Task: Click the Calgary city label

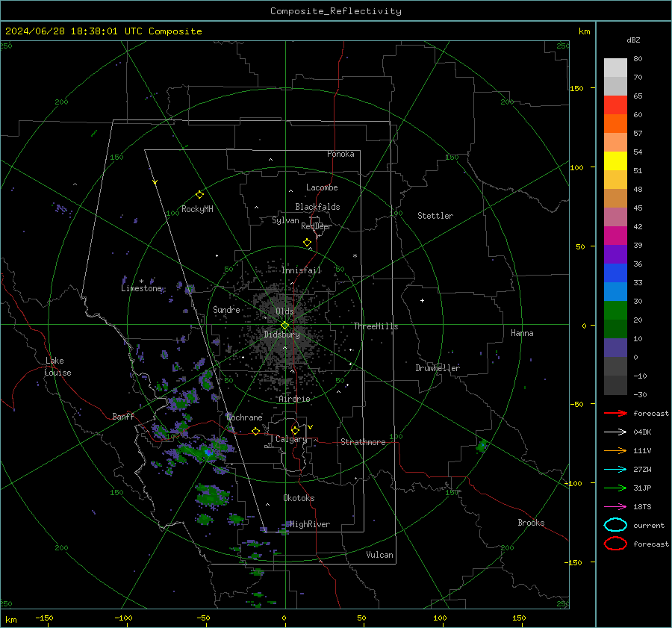Action: click(x=291, y=439)
